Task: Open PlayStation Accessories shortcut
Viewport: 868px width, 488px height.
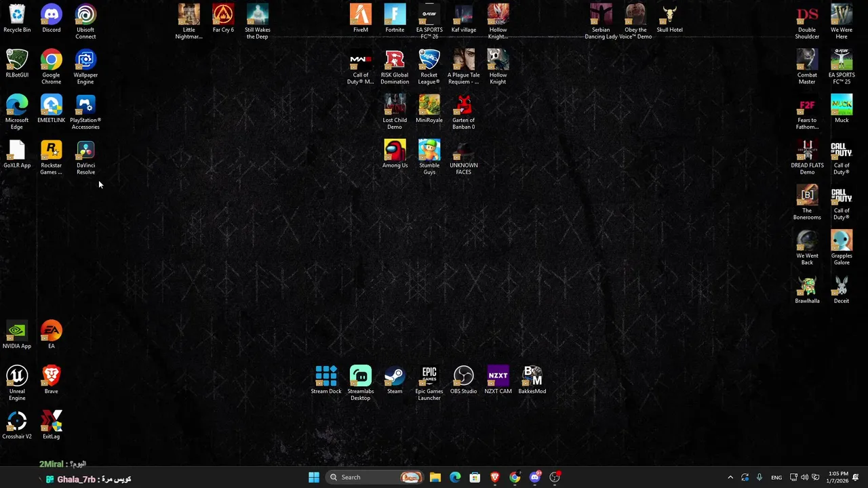Action: coord(85,113)
